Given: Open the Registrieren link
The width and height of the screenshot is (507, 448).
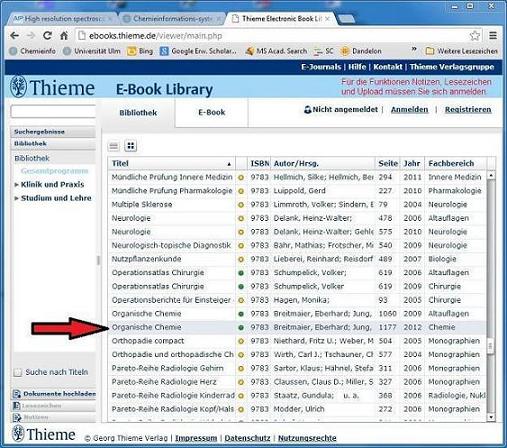Looking at the screenshot, I should pos(468,110).
